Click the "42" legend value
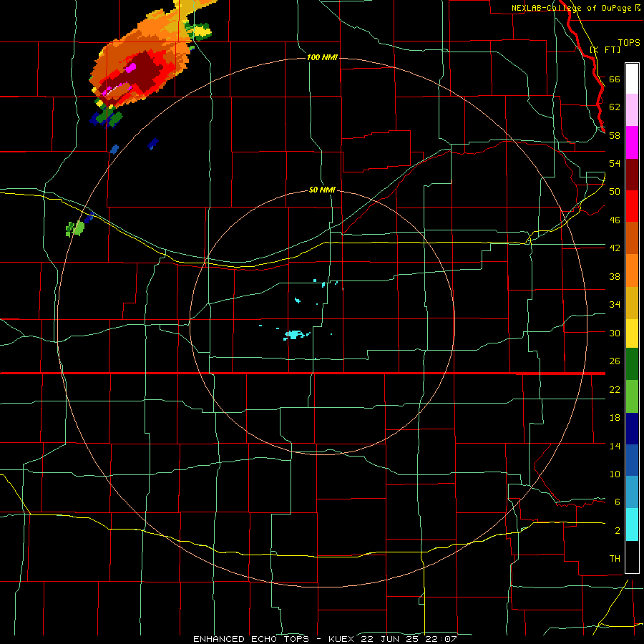The height and width of the screenshot is (644, 644). point(615,248)
